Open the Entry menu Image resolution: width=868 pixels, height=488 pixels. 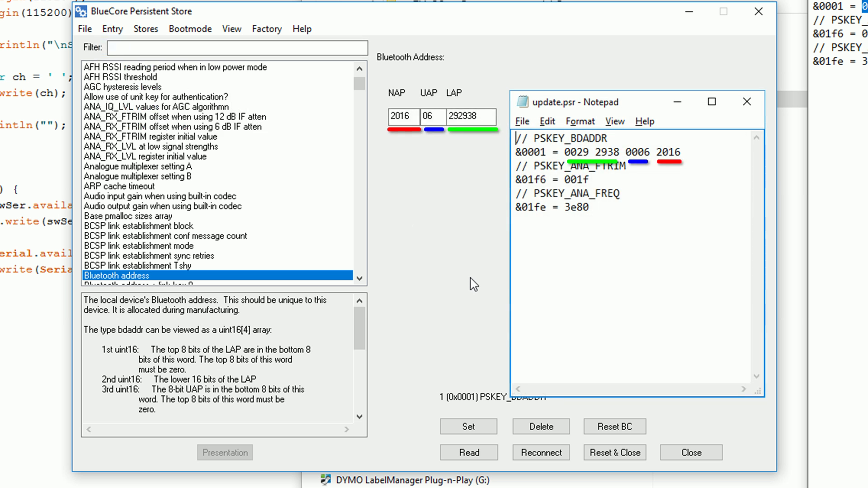[x=112, y=28]
